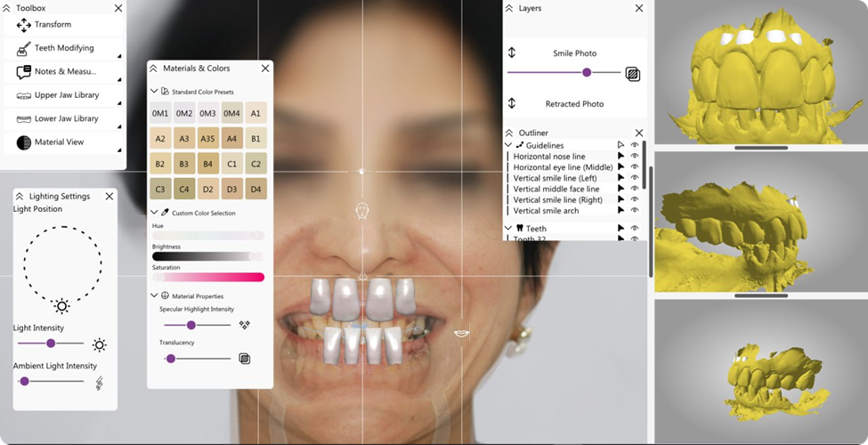Select the Material View tool
Screen dimensions: 868x445
click(64, 142)
